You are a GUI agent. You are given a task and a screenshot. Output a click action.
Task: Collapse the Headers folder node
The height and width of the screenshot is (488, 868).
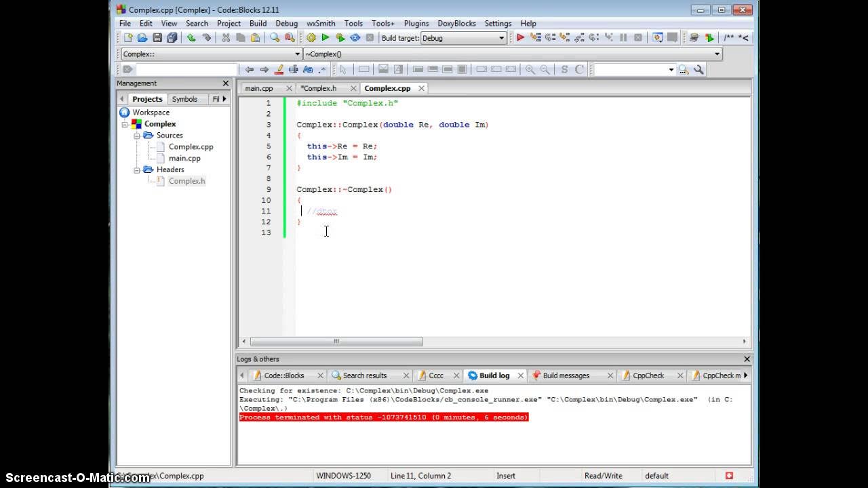(137, 170)
